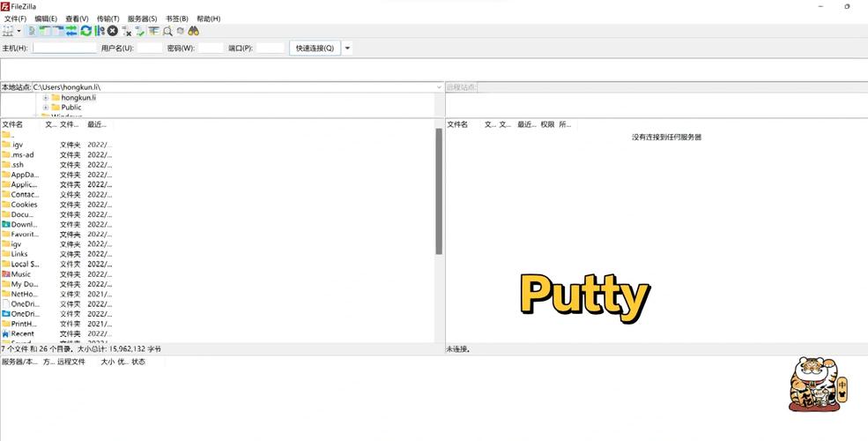Select the Favorit... folder row
This screenshot has width=868, height=441.
click(57, 235)
